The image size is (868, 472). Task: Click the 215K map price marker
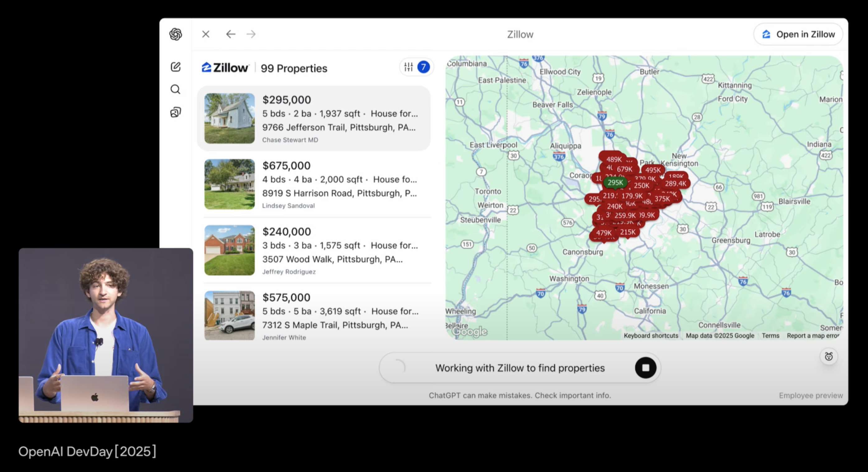click(628, 232)
